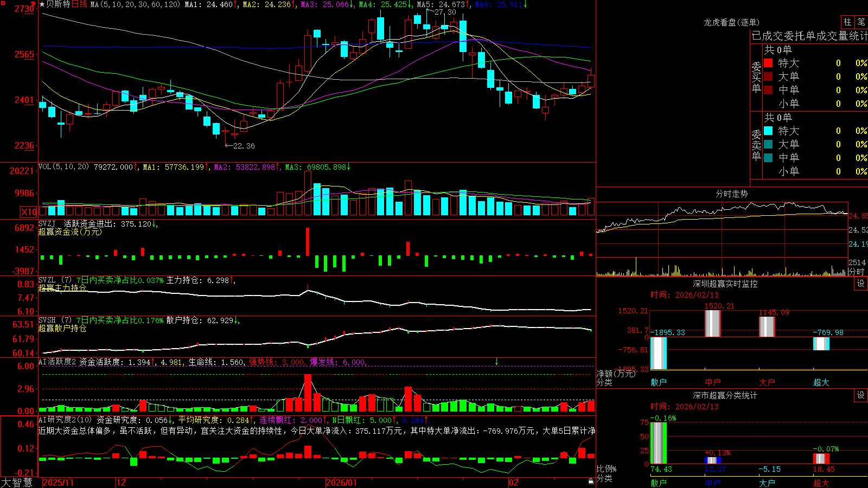Click the cyan 特大 sell order swatch
This screenshot has width=868, height=488.
click(x=768, y=131)
